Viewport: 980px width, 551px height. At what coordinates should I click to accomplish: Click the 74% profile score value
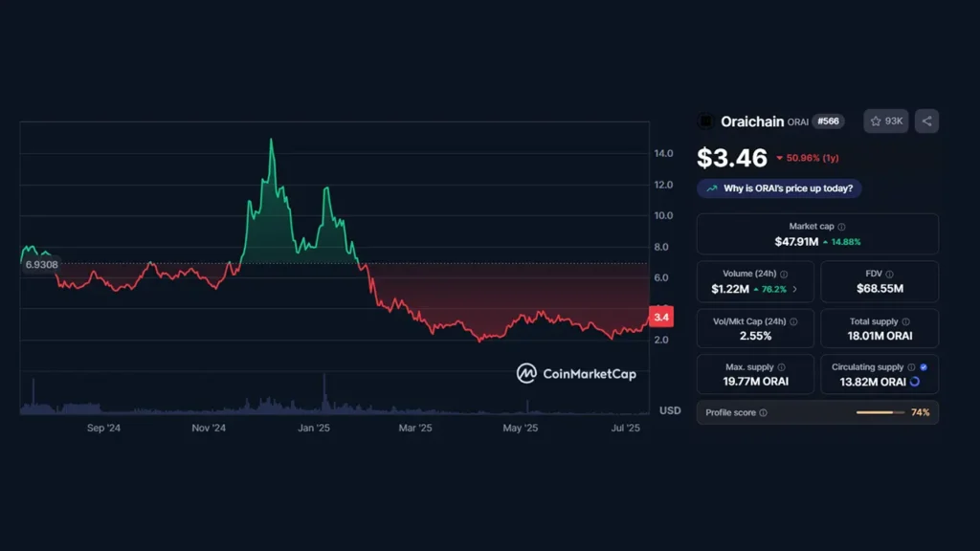point(920,412)
